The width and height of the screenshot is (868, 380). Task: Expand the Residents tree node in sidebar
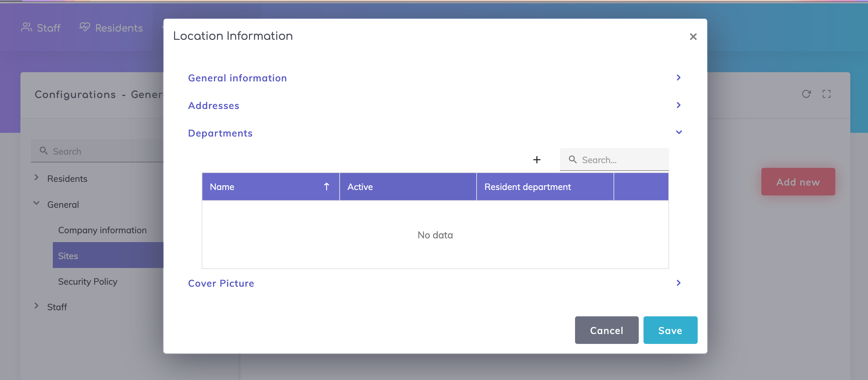(x=36, y=178)
